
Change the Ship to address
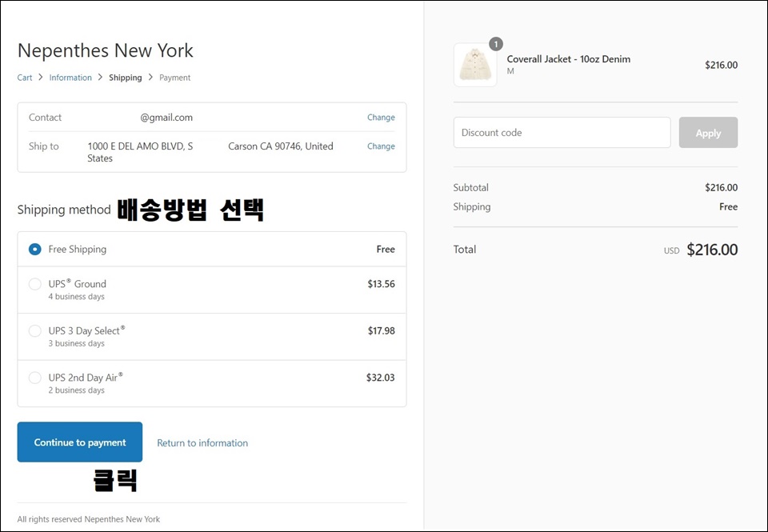pos(381,146)
